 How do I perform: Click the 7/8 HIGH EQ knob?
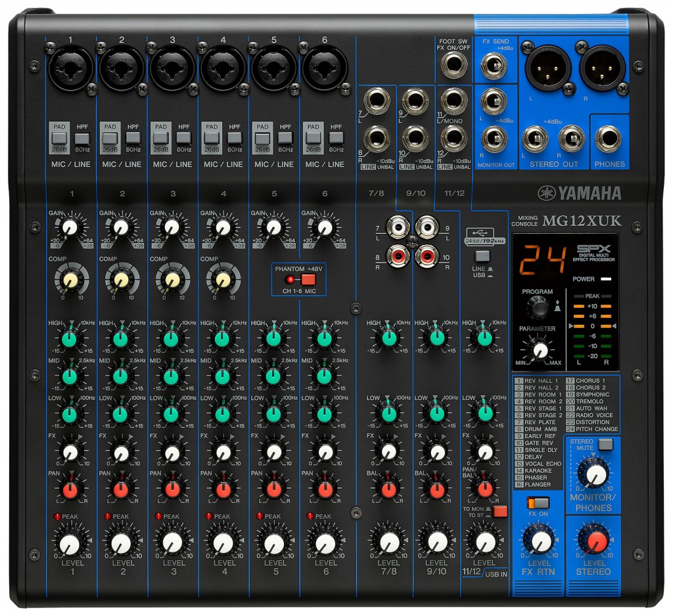[389, 338]
